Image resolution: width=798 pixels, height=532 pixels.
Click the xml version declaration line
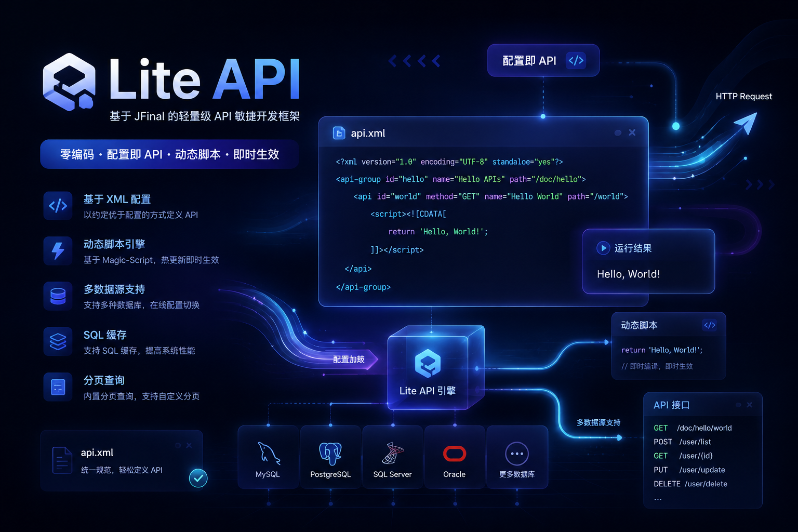(x=449, y=162)
